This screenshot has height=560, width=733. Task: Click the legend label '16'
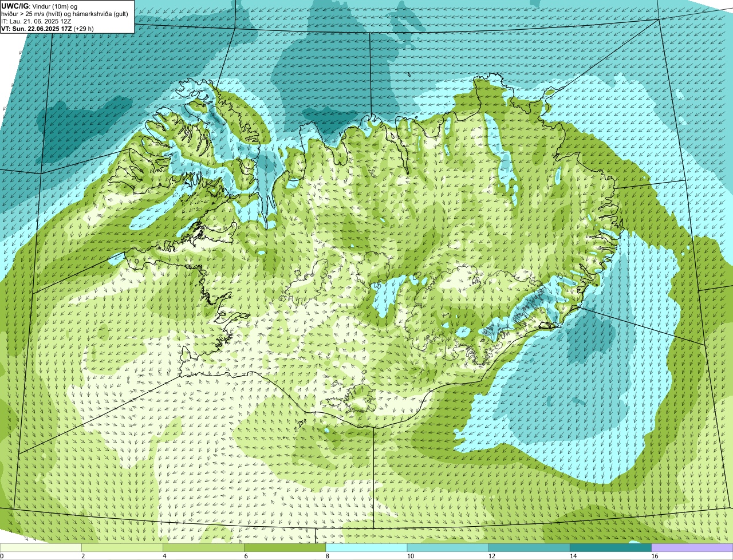[x=655, y=556]
